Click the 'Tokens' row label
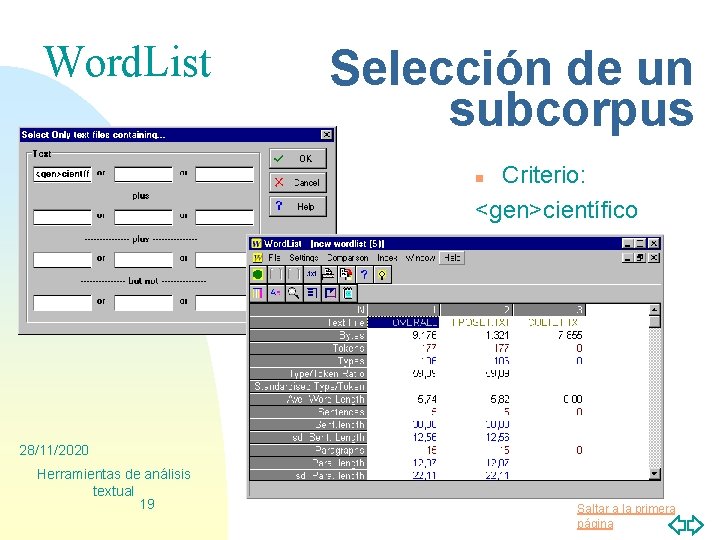Viewport: 720px width, 540px height. pyautogui.click(x=308, y=348)
